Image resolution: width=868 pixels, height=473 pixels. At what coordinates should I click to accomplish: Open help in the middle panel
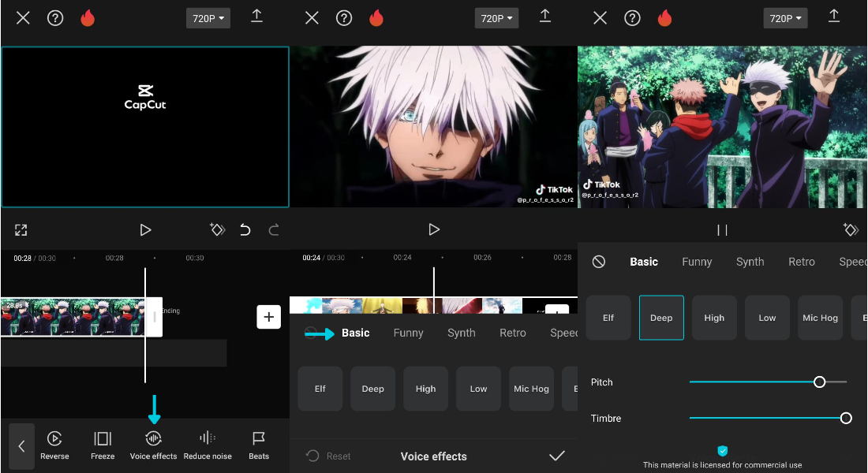pyautogui.click(x=344, y=18)
